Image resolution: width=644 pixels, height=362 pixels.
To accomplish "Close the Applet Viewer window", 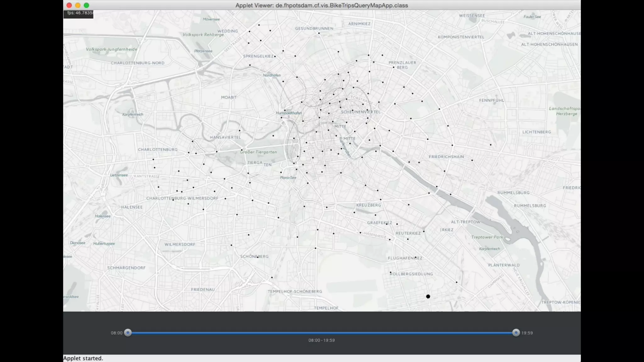I will tap(69, 5).
